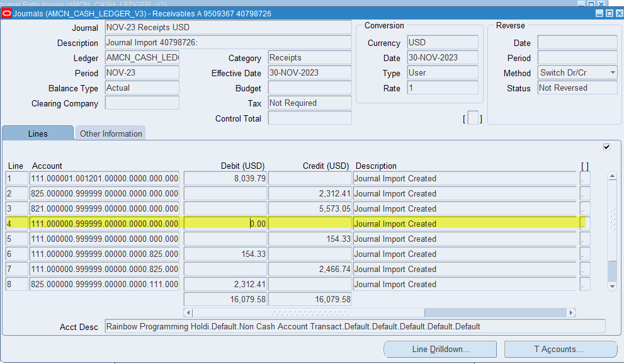Select the Lines tab
Image resolution: width=624 pixels, height=364 pixels.
click(x=38, y=133)
